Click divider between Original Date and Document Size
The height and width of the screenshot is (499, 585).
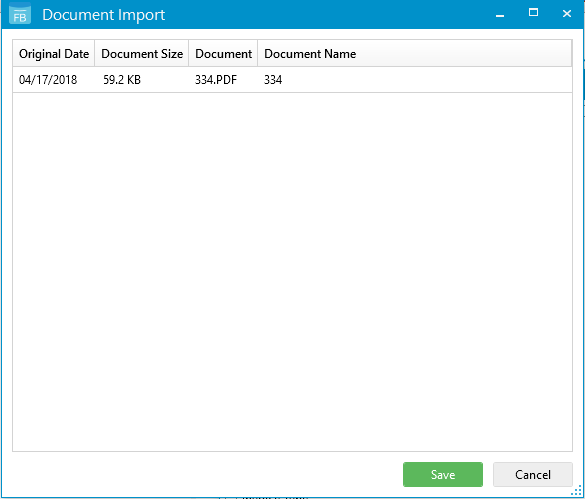pyautogui.click(x=95, y=54)
